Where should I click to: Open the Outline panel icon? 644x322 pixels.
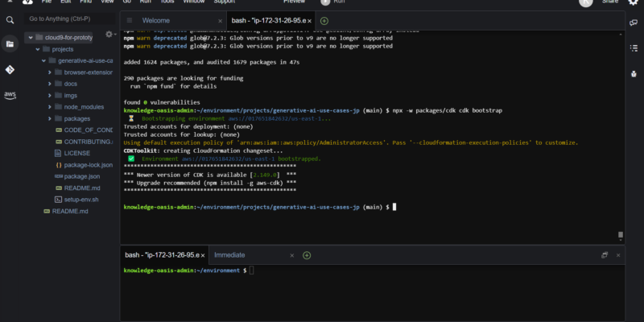[x=634, y=48]
